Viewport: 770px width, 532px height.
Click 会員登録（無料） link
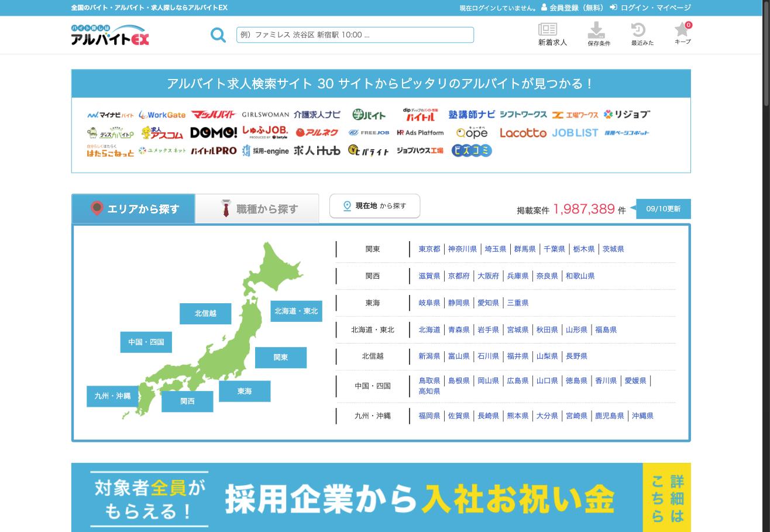point(572,8)
